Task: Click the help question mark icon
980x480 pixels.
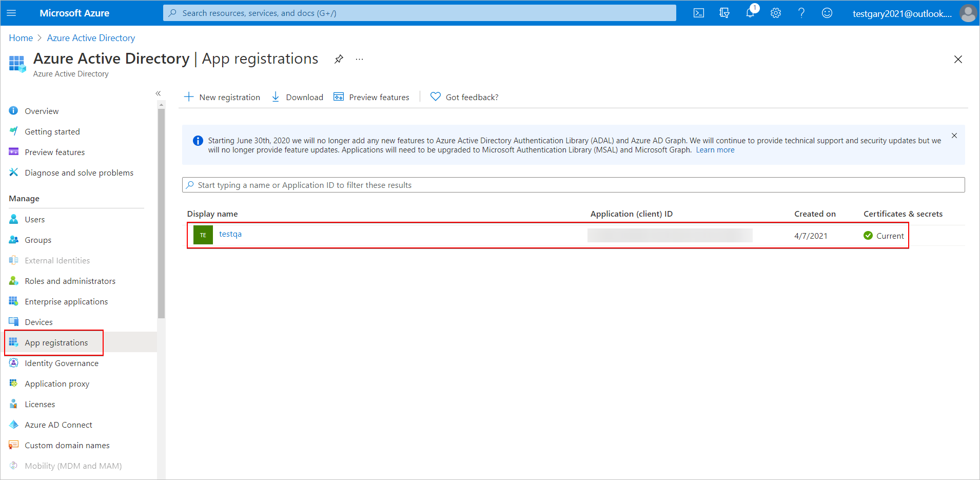Action: pyautogui.click(x=801, y=13)
